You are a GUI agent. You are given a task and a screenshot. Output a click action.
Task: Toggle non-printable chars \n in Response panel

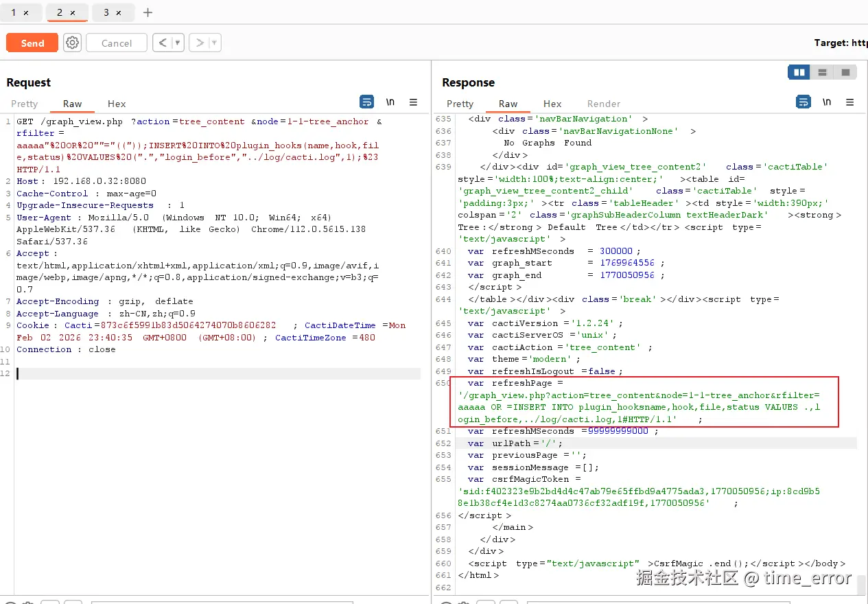827,102
